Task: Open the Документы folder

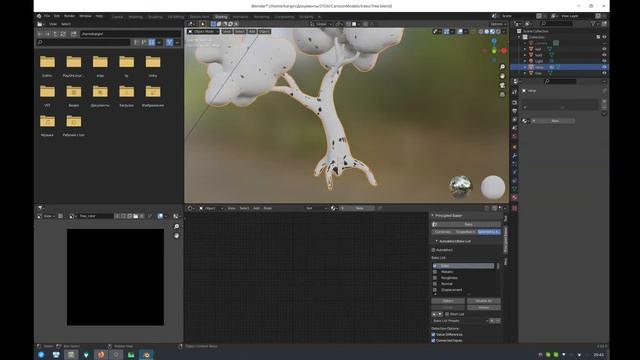Action: point(100,96)
